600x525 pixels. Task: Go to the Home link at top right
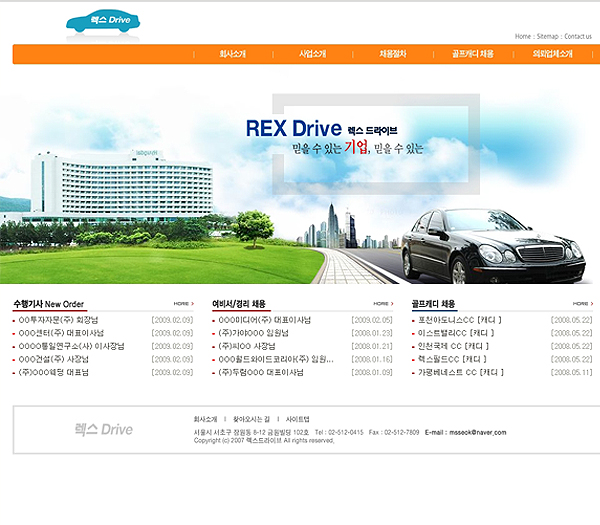[x=522, y=36]
